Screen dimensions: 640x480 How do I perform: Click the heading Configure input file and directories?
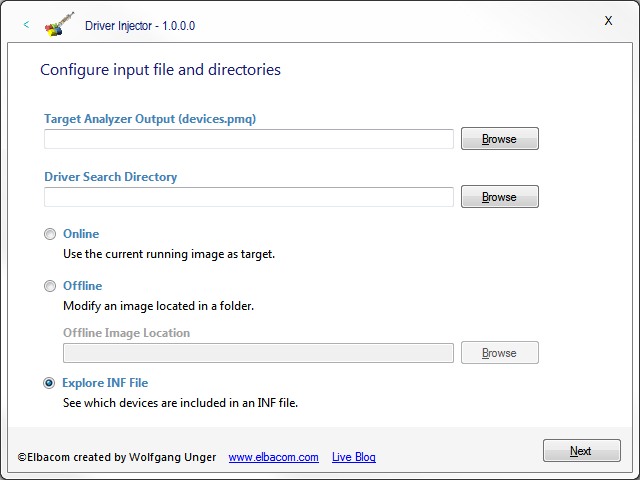coord(160,70)
